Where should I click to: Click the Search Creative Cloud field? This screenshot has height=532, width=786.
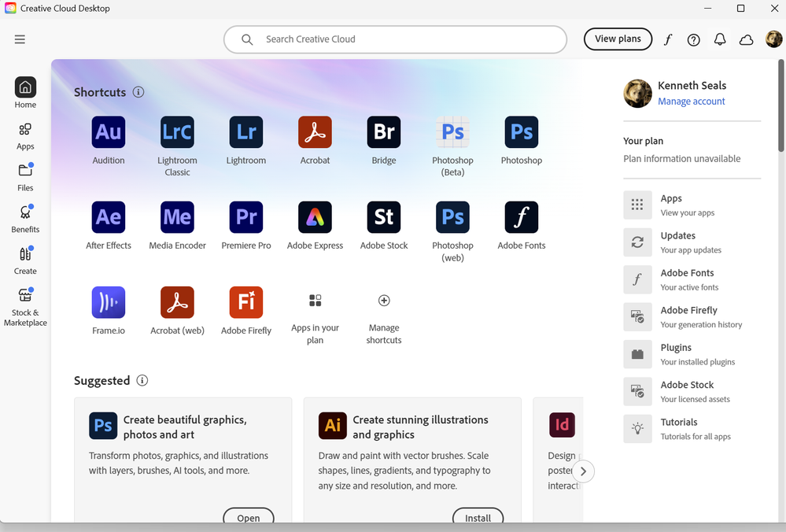395,39
